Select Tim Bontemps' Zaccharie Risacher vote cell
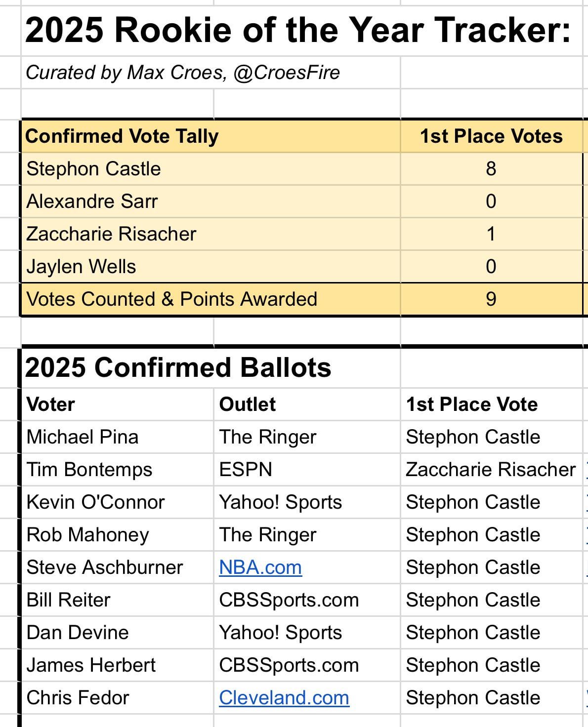The image size is (588, 727). (x=490, y=470)
